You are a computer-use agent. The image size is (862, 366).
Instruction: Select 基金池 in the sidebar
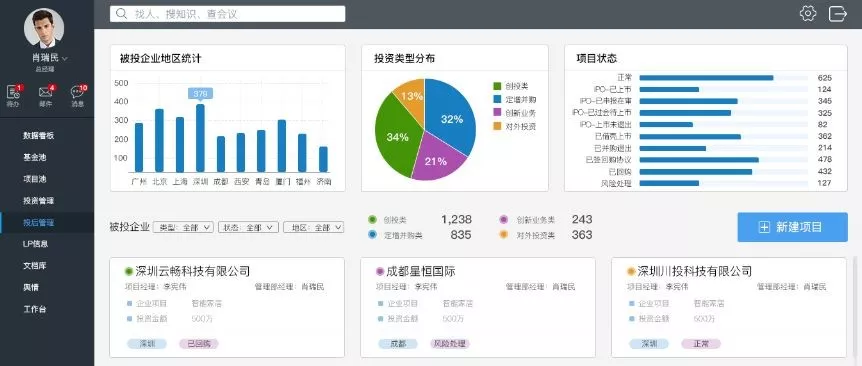pos(35,157)
